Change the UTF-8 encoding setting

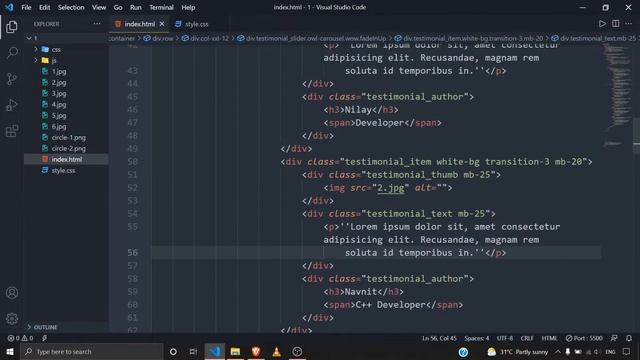[x=505, y=338]
